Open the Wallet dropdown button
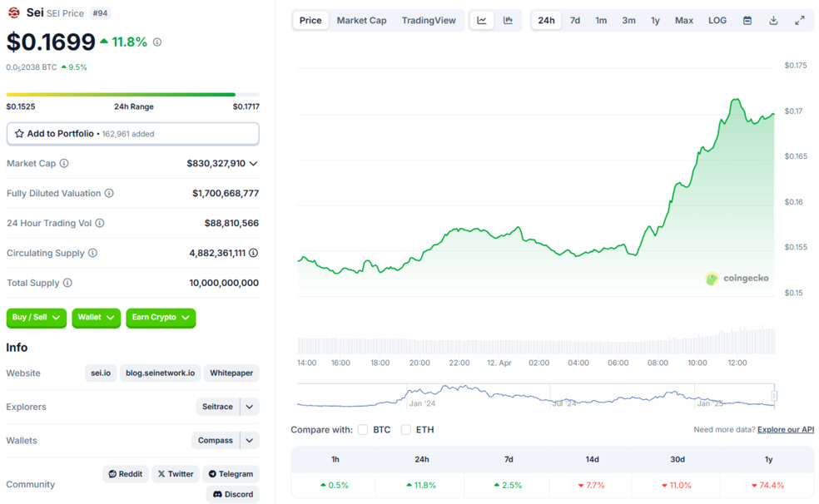Image resolution: width=819 pixels, height=504 pixels. point(96,317)
